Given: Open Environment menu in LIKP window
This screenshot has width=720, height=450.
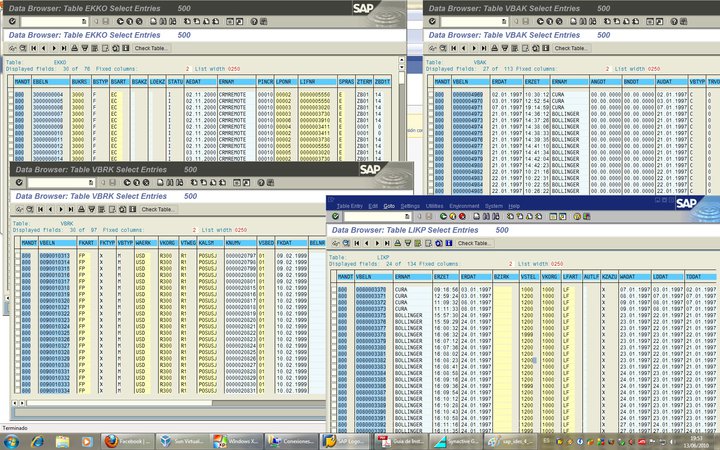Looking at the screenshot, I should tap(464, 206).
